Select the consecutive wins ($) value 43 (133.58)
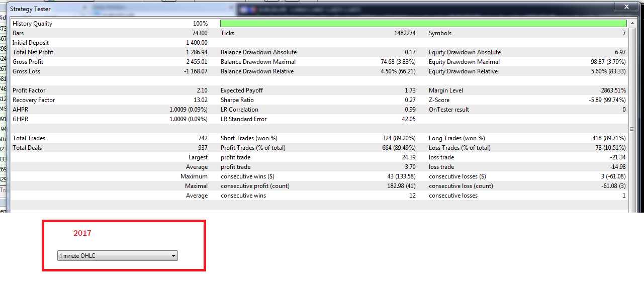The width and height of the screenshot is (644, 281). click(x=400, y=176)
